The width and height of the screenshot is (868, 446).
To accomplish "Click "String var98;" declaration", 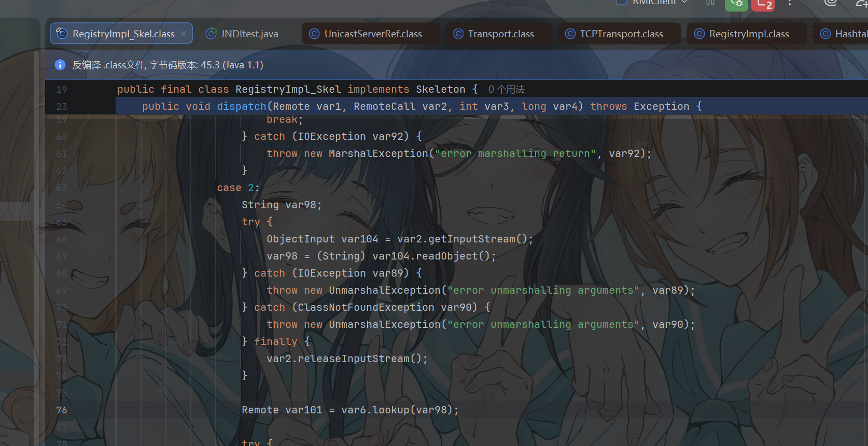I will tap(282, 205).
